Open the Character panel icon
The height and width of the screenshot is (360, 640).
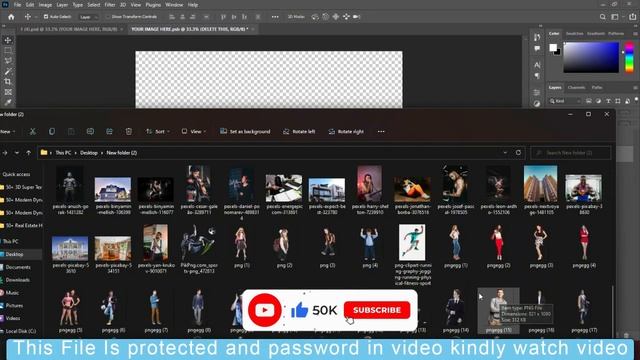[537, 65]
